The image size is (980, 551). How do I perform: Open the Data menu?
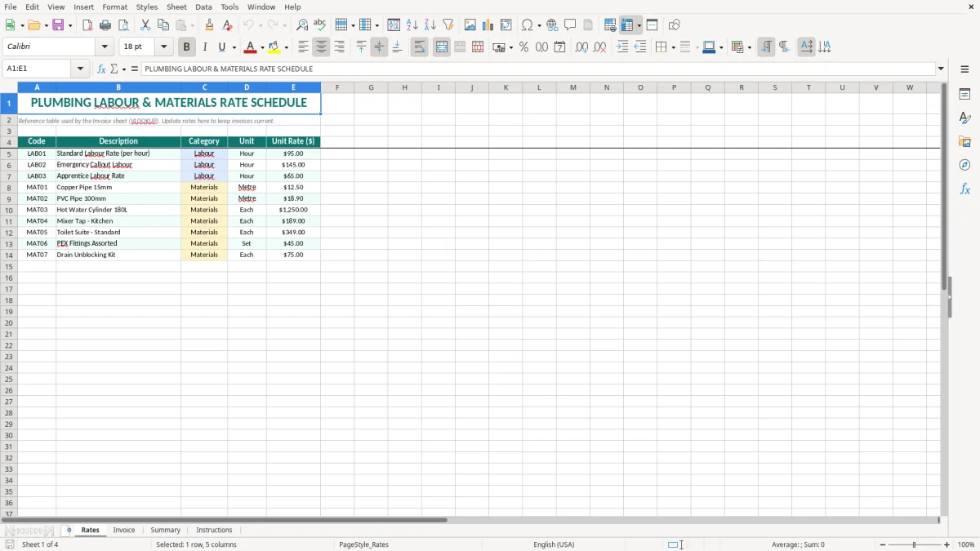(x=203, y=7)
